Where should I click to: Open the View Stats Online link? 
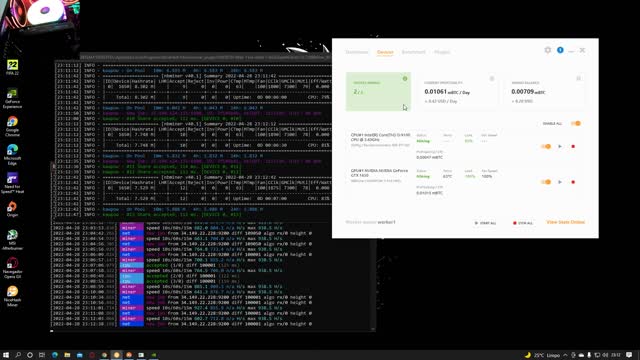click(x=565, y=222)
